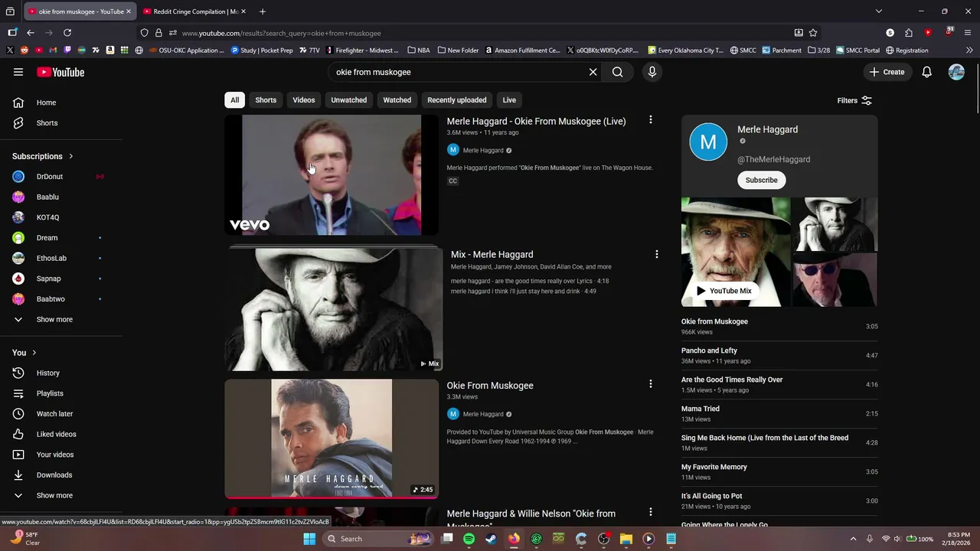Open the Subscriptions section chevron
Screen dimensions: 980x551
71,156
